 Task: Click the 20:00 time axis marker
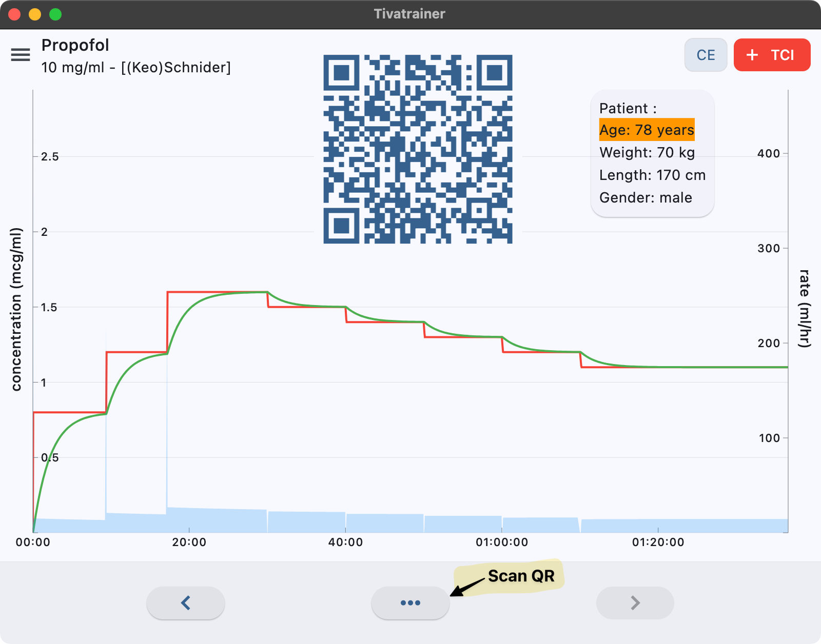[x=189, y=542]
